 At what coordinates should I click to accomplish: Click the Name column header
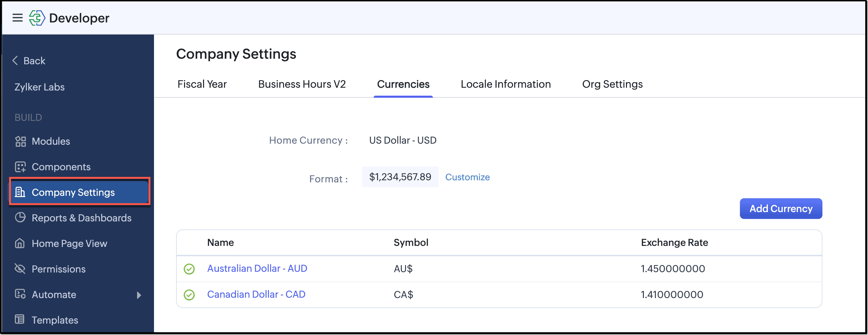221,242
